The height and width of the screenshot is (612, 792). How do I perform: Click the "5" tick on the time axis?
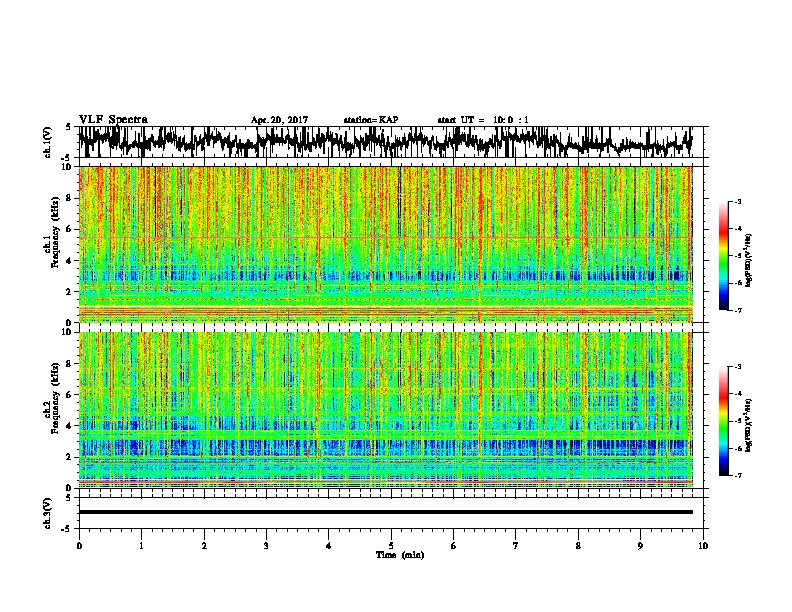point(391,546)
